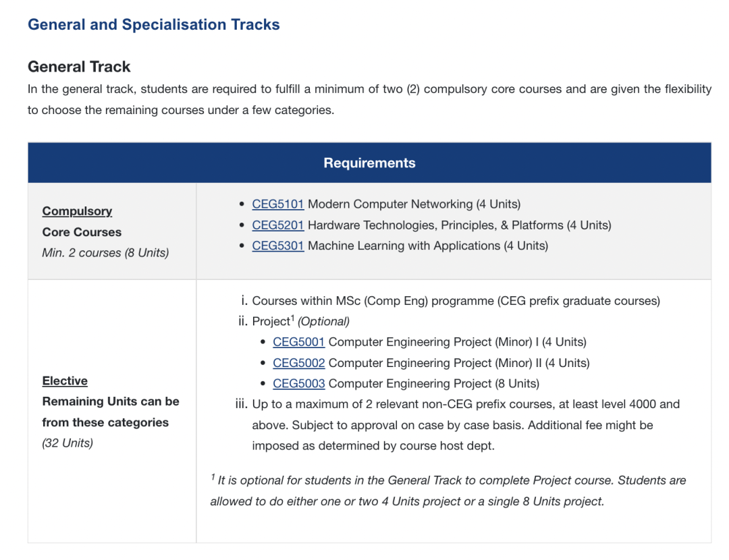Click the General and Specialisation Tracks heading
Image resolution: width=729 pixels, height=560 pixels.
[153, 25]
